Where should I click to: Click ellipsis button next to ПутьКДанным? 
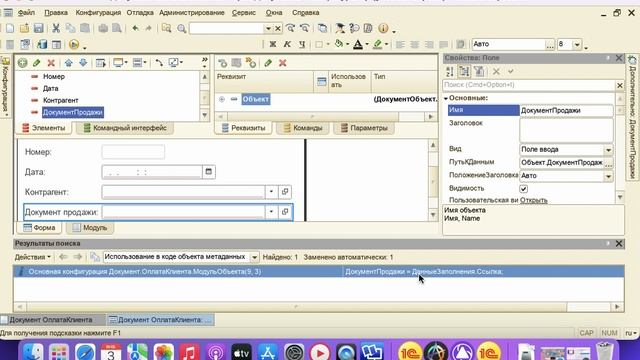(608, 163)
